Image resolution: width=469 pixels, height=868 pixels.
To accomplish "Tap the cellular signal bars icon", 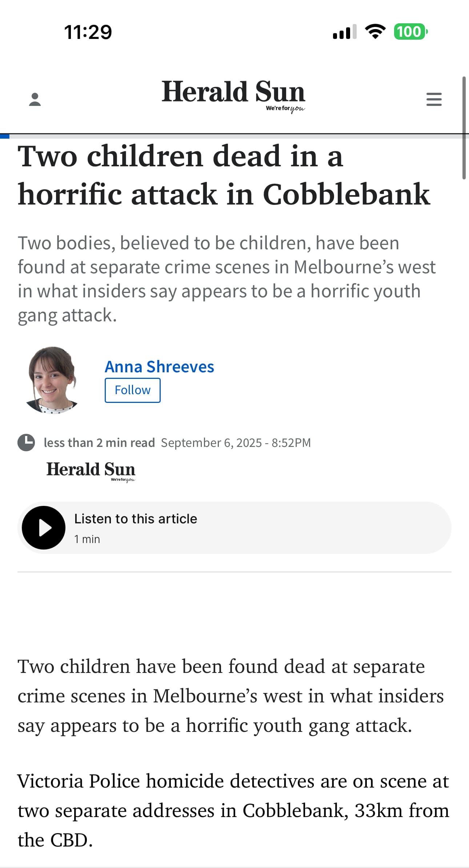I will pyautogui.click(x=344, y=32).
